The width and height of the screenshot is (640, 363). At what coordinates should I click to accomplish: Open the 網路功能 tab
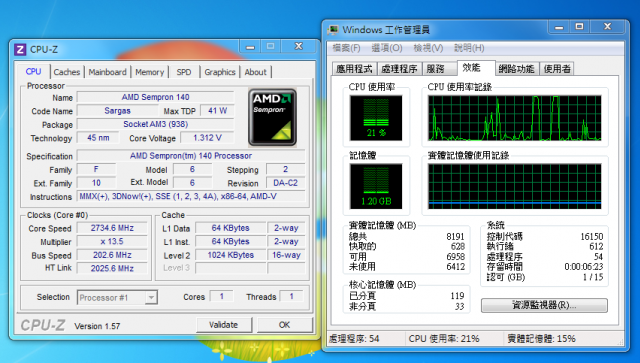[517, 69]
